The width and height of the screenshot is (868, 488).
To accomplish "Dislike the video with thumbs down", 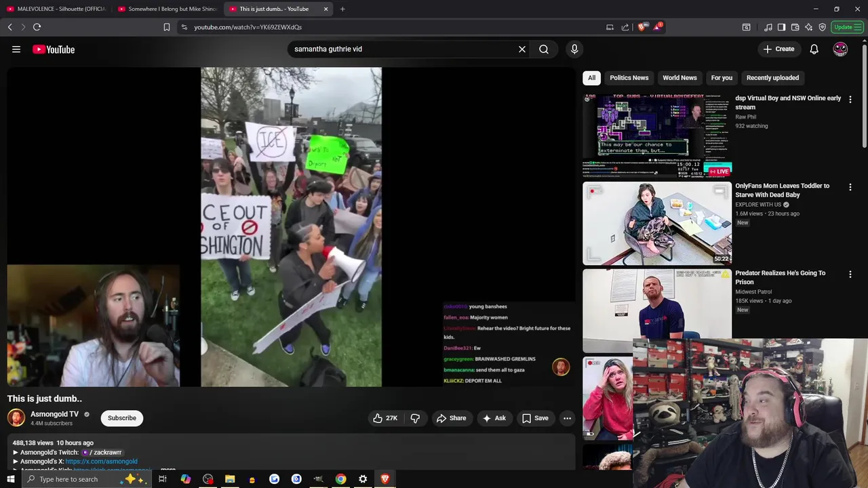I will [415, 418].
